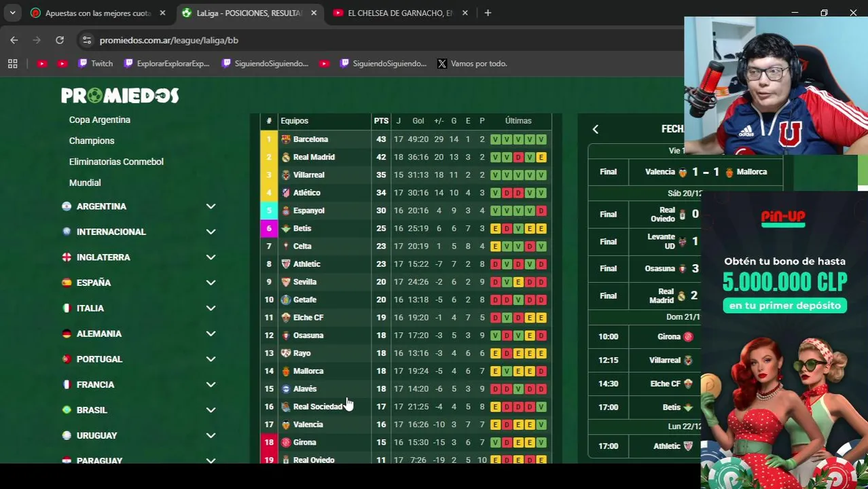
Task: Close the EL CHELSEA DE GARNACHO tab
Action: (465, 13)
